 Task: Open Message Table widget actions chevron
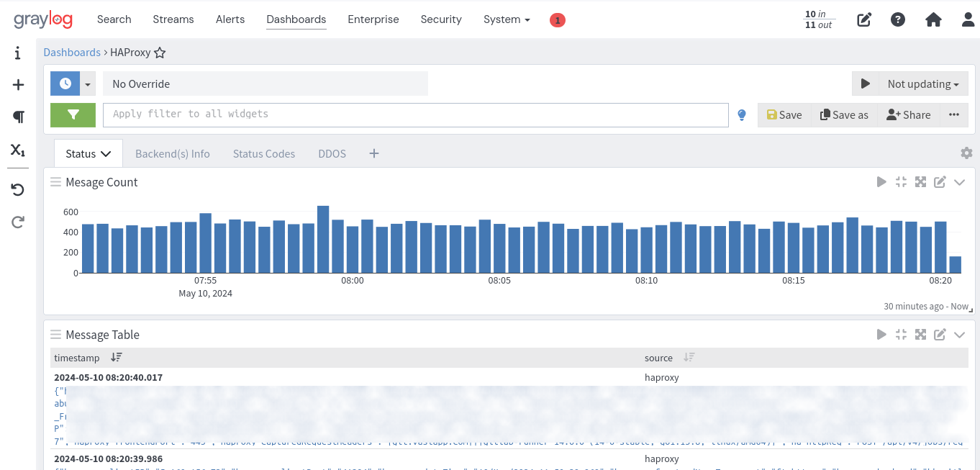pos(959,335)
